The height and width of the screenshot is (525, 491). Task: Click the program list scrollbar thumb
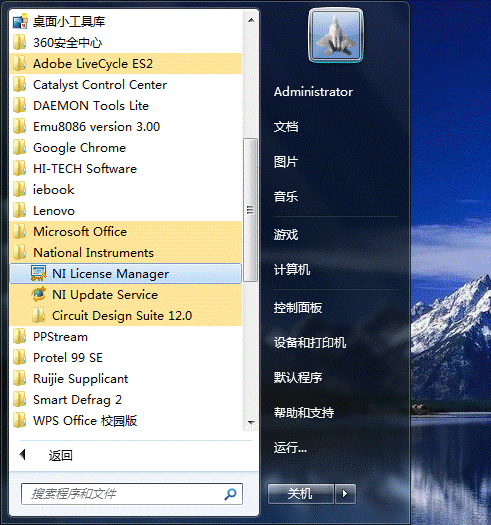tap(250, 210)
